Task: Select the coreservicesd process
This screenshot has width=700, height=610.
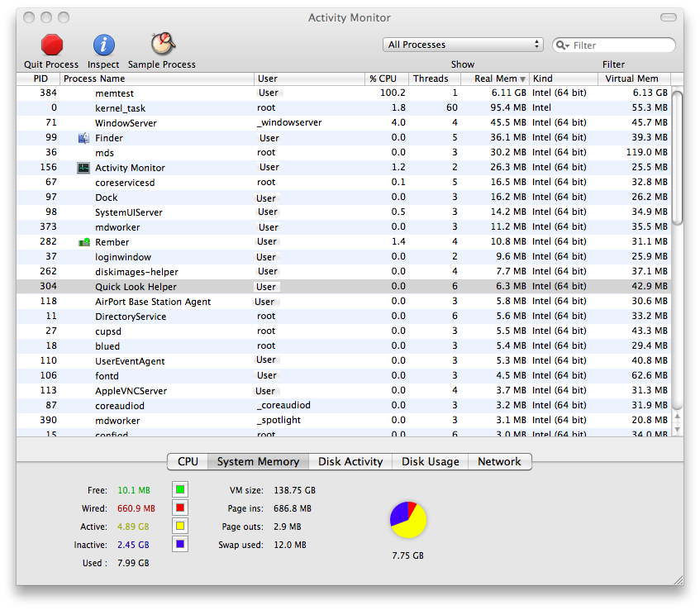Action: tap(344, 183)
